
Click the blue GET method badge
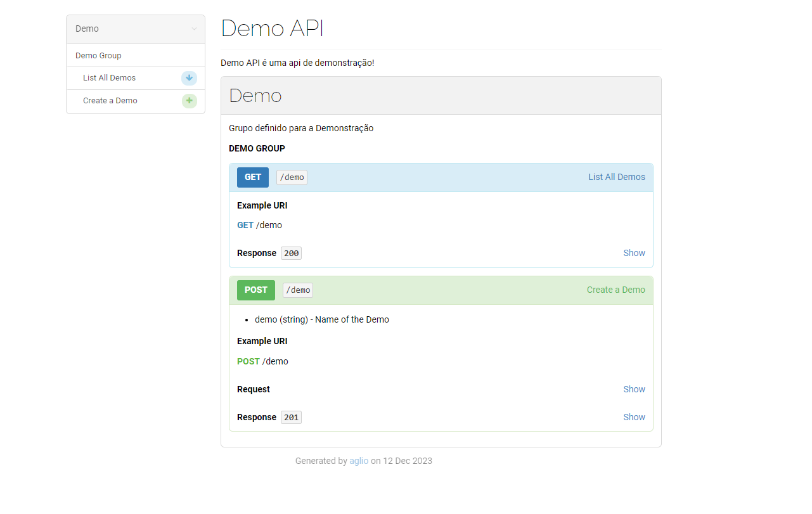click(x=253, y=177)
